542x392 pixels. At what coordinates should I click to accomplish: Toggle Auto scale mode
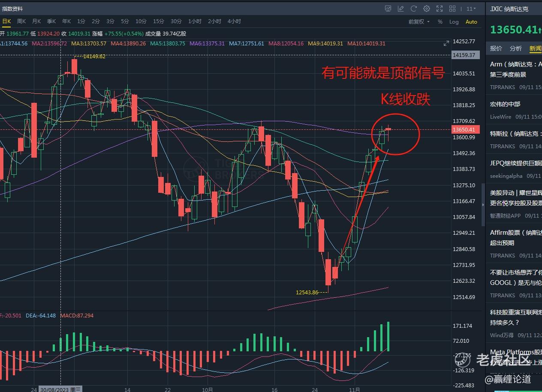tap(471, 21)
